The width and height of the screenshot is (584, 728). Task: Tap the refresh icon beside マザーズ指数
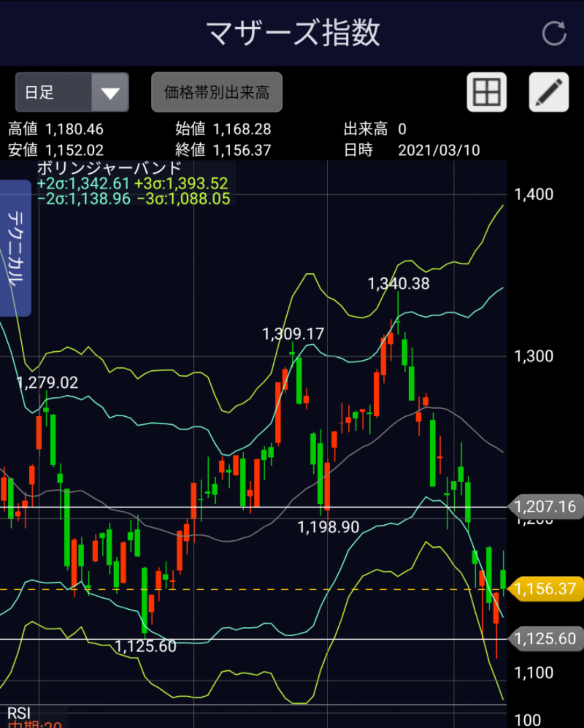(x=554, y=33)
